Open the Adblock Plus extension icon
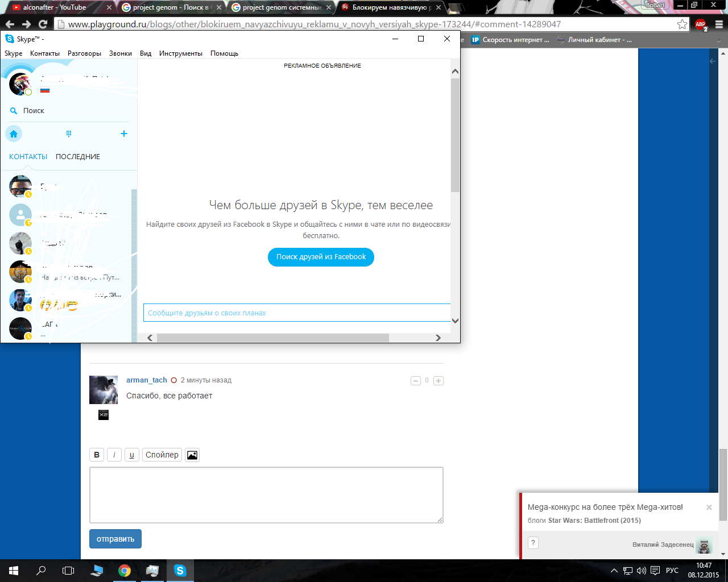The width and height of the screenshot is (728, 582). point(701,24)
